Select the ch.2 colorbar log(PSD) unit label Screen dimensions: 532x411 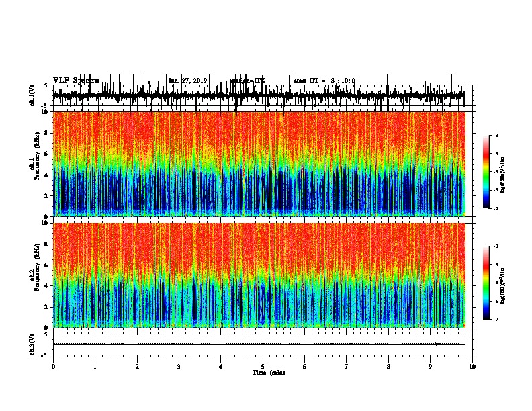tap(503, 285)
